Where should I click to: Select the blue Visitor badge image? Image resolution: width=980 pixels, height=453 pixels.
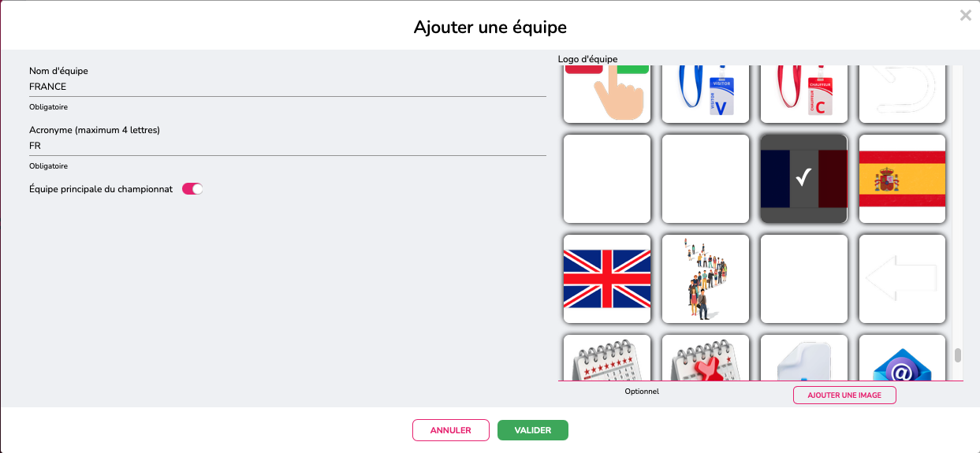[x=706, y=95]
